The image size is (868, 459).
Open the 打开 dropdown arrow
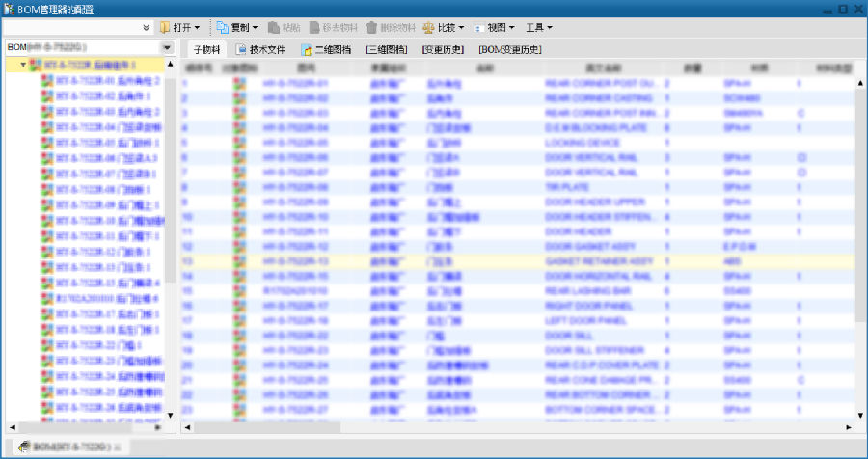197,28
